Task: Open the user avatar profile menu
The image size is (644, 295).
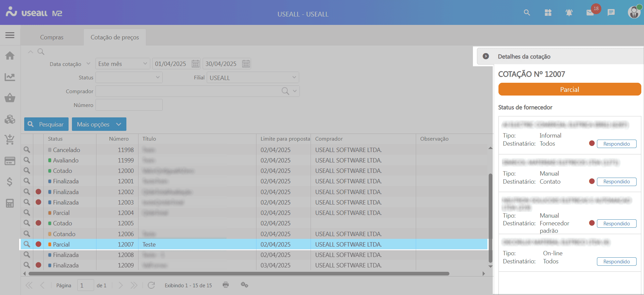Action: [634, 12]
